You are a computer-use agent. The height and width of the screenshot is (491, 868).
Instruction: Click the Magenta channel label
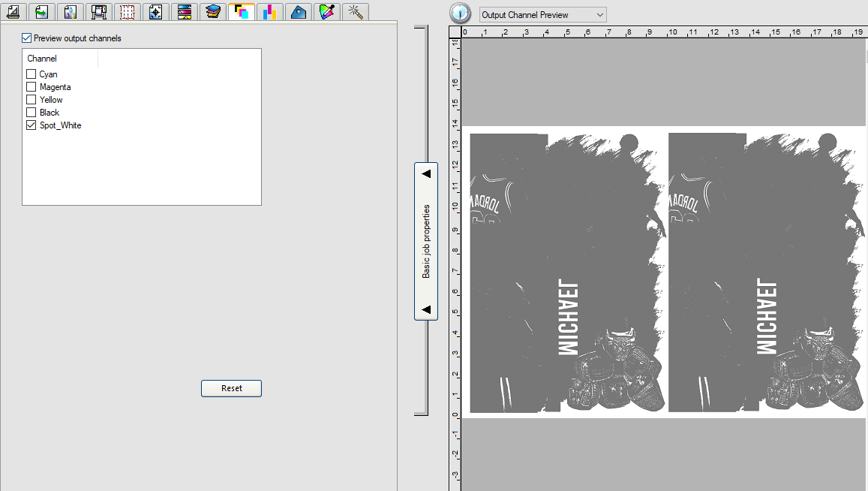(55, 87)
